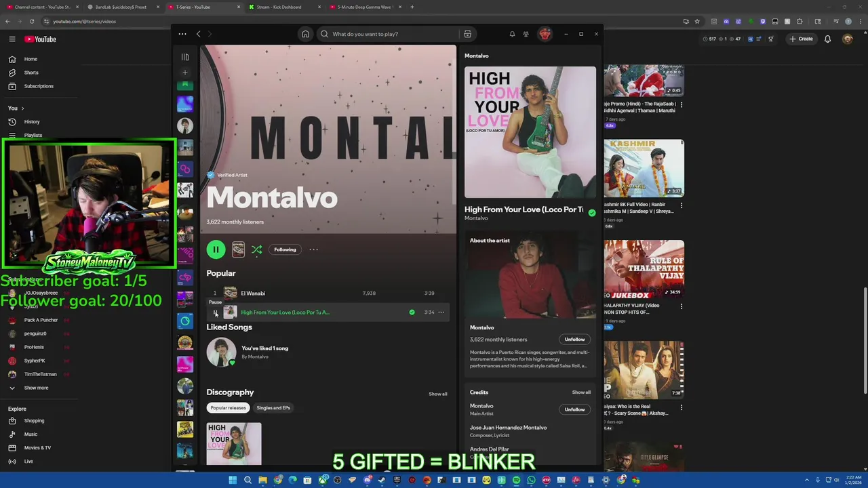
Task: Toggle the saved checkmark on High From Your Love row
Action: [412, 312]
